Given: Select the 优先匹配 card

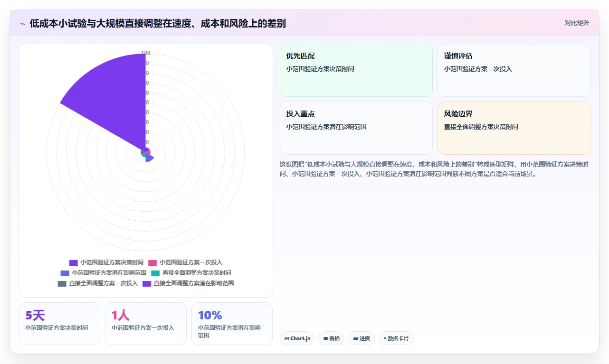Looking at the screenshot, I should click(x=356, y=70).
